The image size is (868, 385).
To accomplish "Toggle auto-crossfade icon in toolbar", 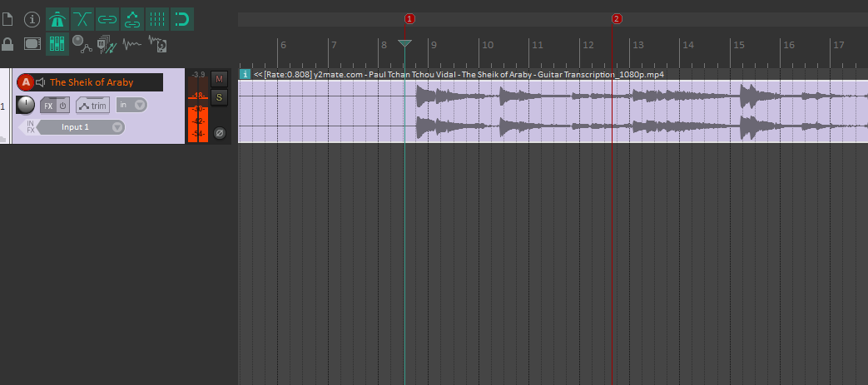I will (82, 18).
